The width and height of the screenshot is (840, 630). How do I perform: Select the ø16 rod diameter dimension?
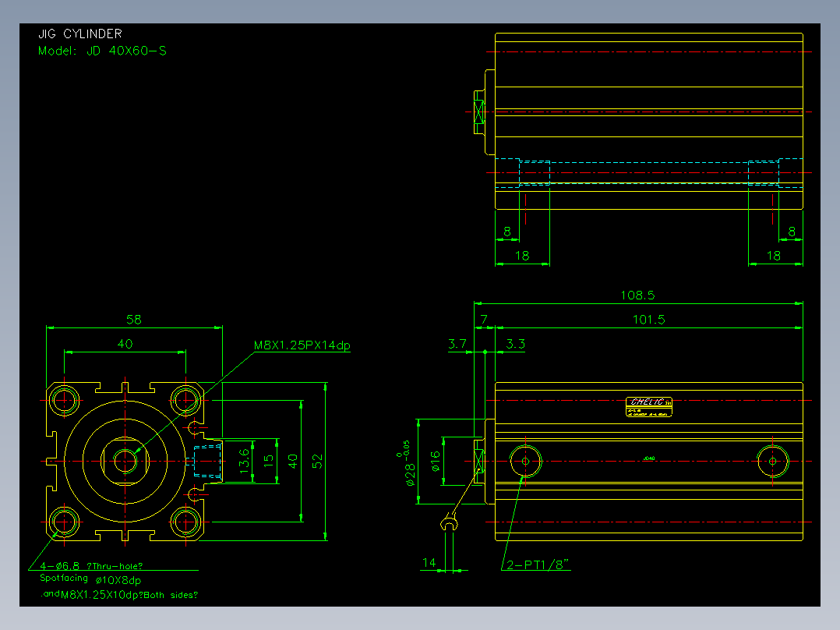pos(435,462)
